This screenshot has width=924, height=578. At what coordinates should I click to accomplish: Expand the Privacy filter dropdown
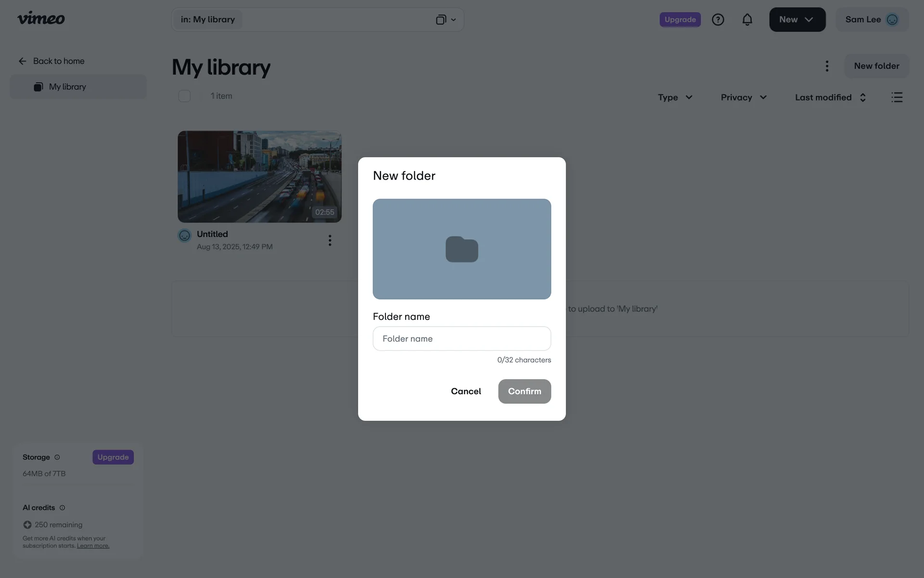click(x=743, y=97)
